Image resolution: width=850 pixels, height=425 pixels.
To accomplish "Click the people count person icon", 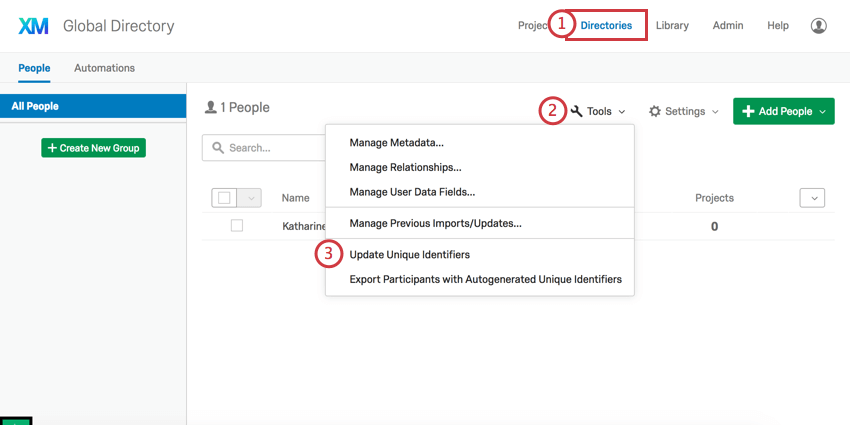I will (x=210, y=107).
